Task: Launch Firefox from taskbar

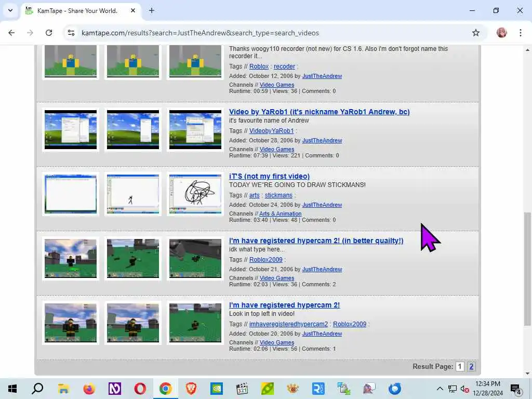Action: click(89, 389)
